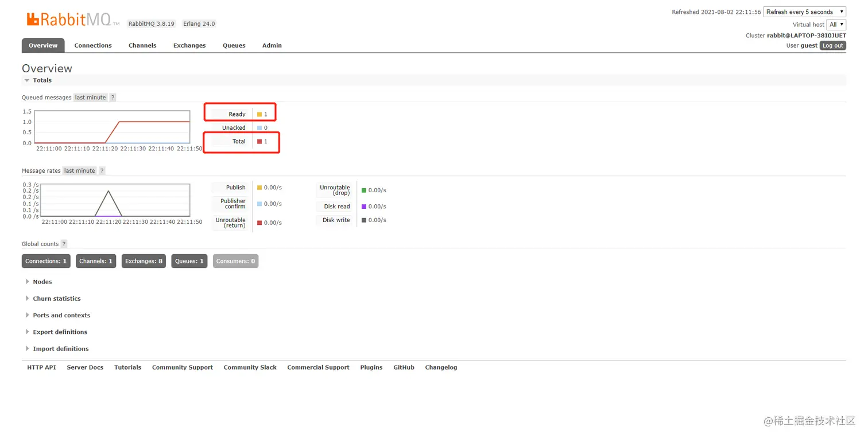Viewport: 868px width, 439px height.
Task: Click the yellow Ready color swatch
Action: (259, 114)
